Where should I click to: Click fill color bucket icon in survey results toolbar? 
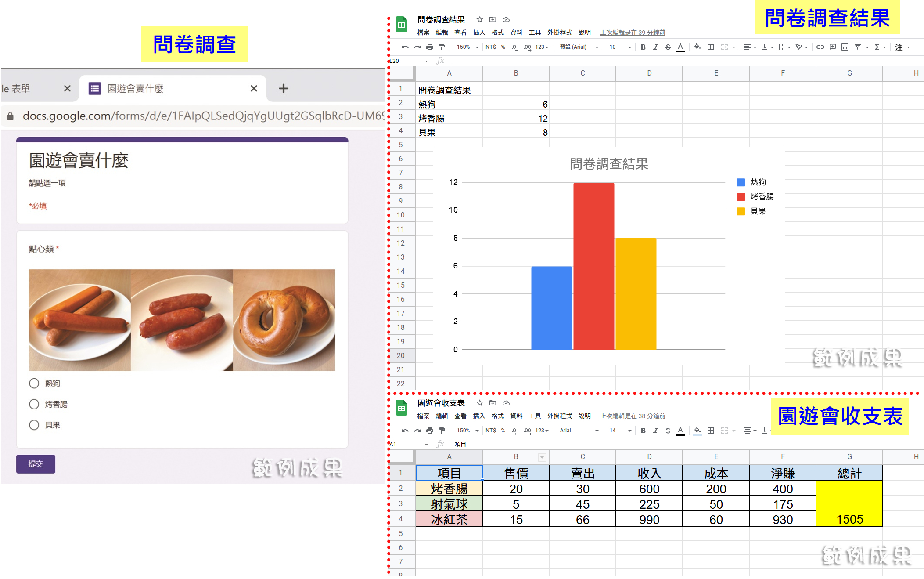(x=697, y=47)
